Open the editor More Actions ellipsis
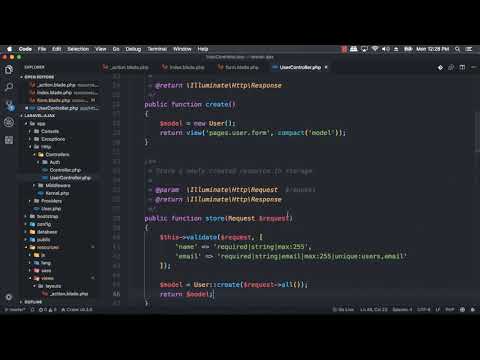Viewport: 480px width, 360px height. click(474, 68)
